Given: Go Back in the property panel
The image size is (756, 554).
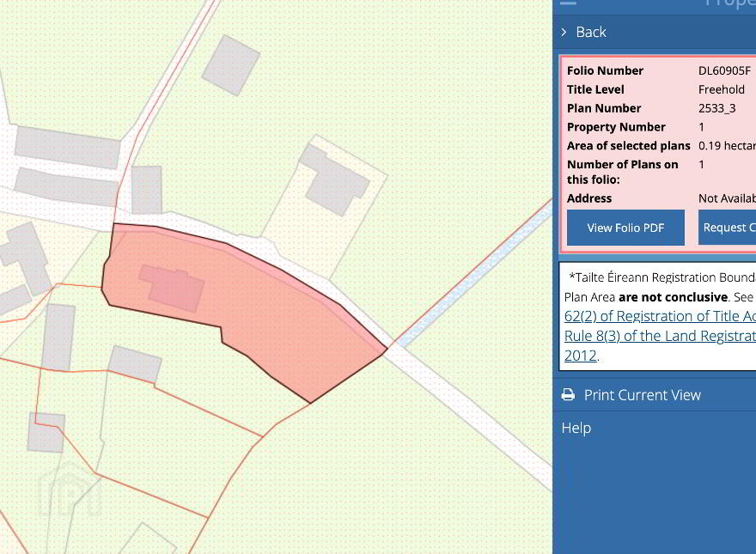Looking at the screenshot, I should tap(591, 33).
